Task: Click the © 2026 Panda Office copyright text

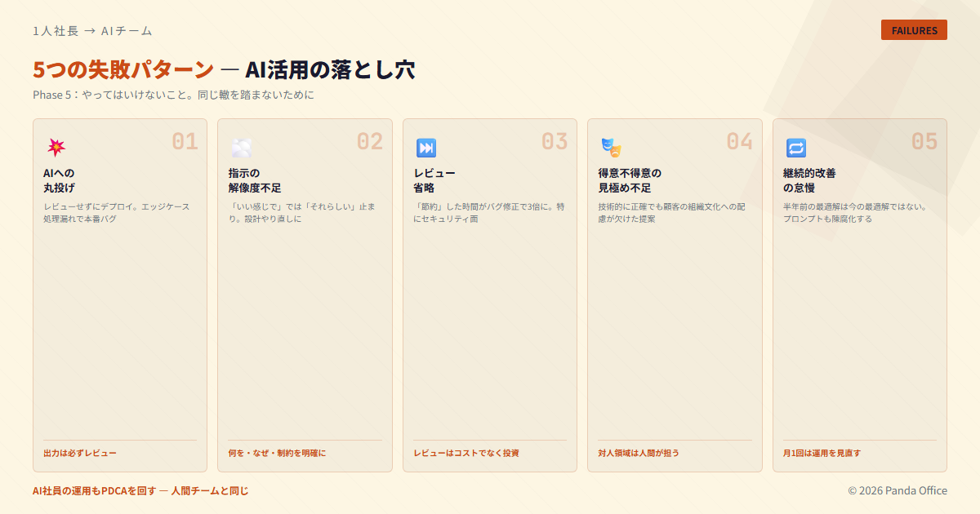Action: tap(897, 490)
